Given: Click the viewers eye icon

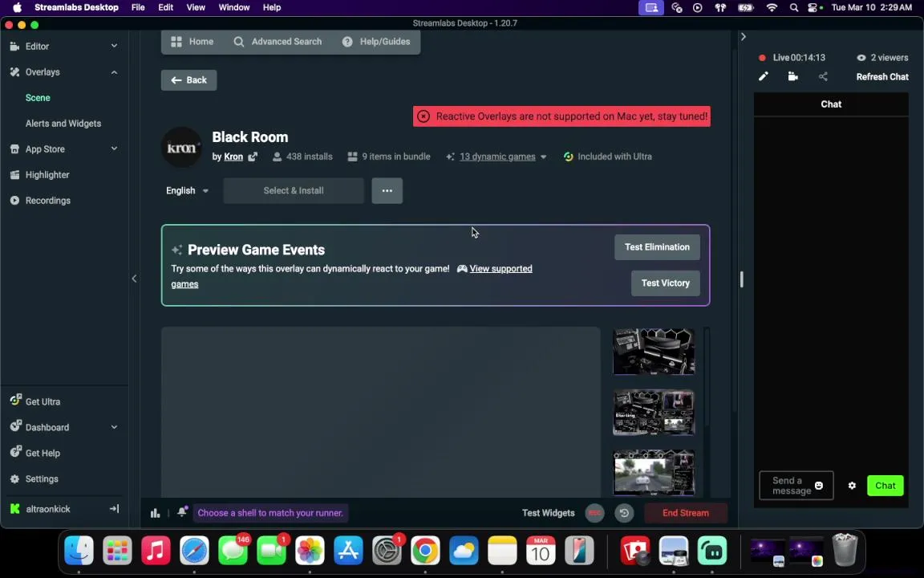Looking at the screenshot, I should 861,58.
